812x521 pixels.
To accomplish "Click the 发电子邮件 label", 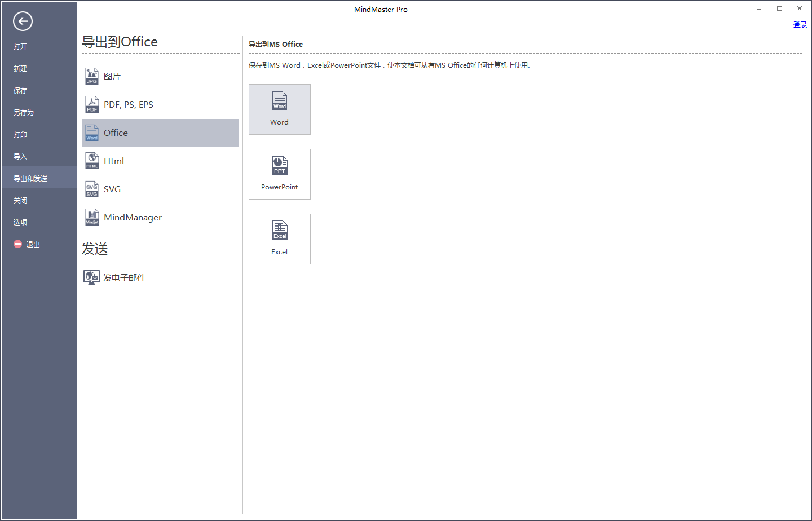I will 124,278.
